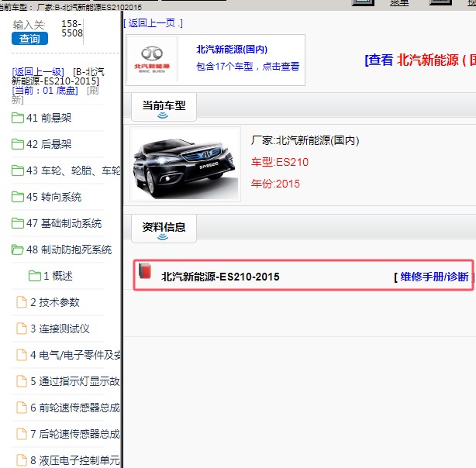Click the keyword input field showing 158-5508
Screen dimensions: 476x468
coord(72,29)
